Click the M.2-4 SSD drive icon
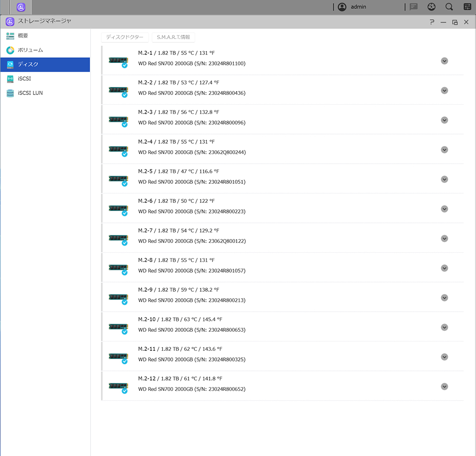The height and width of the screenshot is (456, 476). 119,150
